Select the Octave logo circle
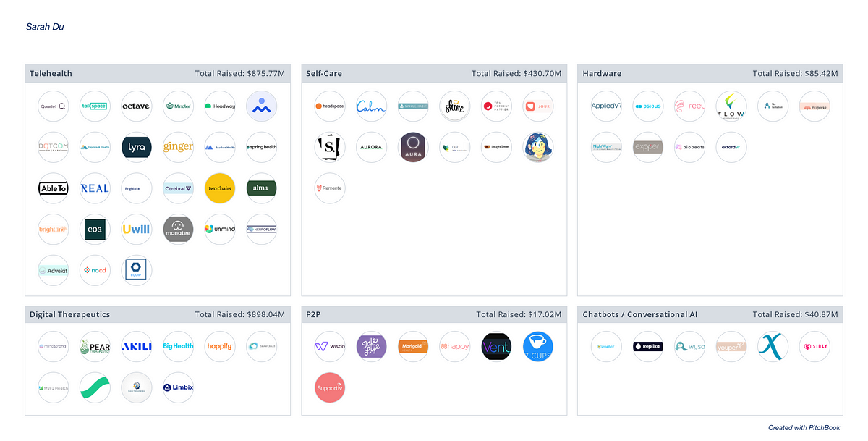 [x=137, y=106]
